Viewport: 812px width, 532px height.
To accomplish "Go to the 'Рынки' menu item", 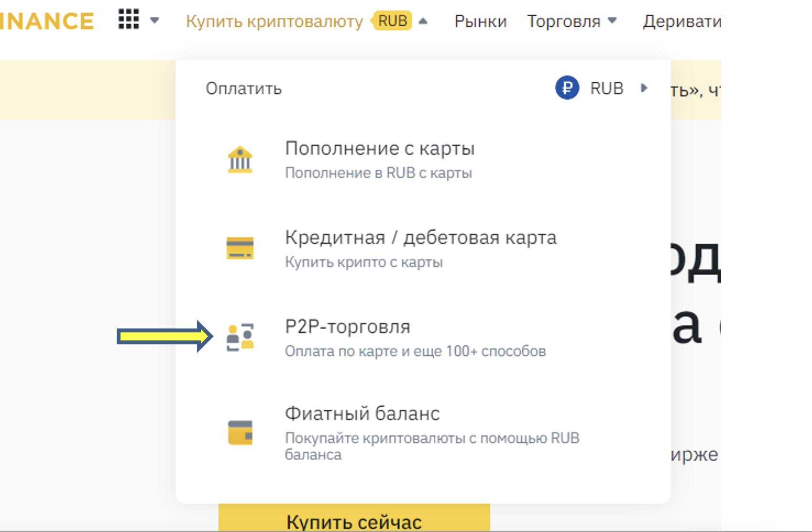I will [480, 22].
